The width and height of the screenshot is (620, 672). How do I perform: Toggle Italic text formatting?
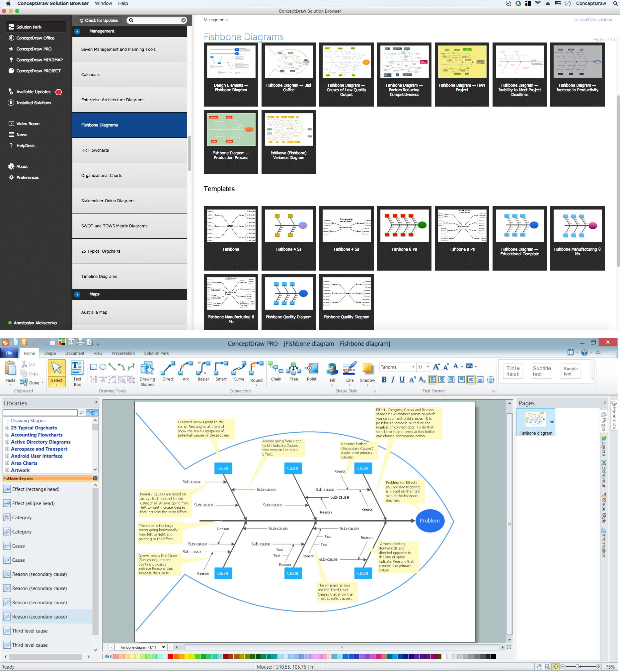393,379
